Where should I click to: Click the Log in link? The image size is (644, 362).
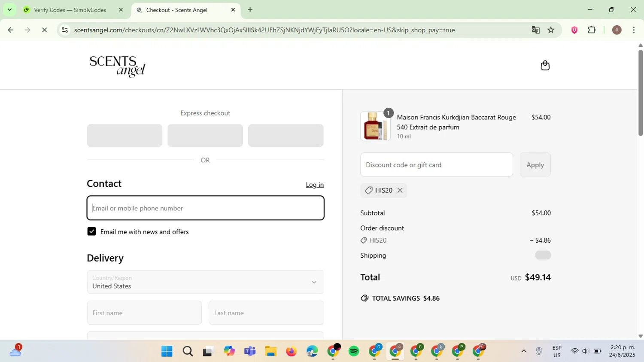[x=315, y=185]
